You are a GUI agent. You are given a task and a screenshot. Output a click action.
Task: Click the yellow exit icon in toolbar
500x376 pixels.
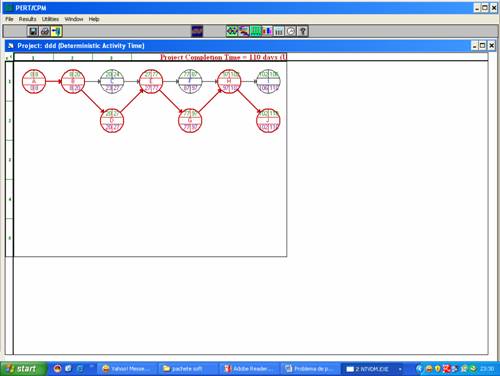57,31
